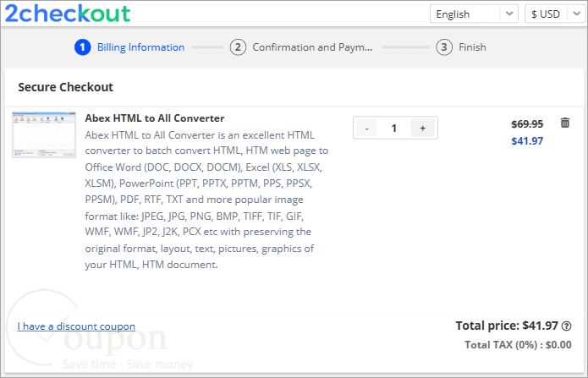Image resolution: width=588 pixels, height=378 pixels.
Task: Increase quantity with the plus button
Action: 423,129
